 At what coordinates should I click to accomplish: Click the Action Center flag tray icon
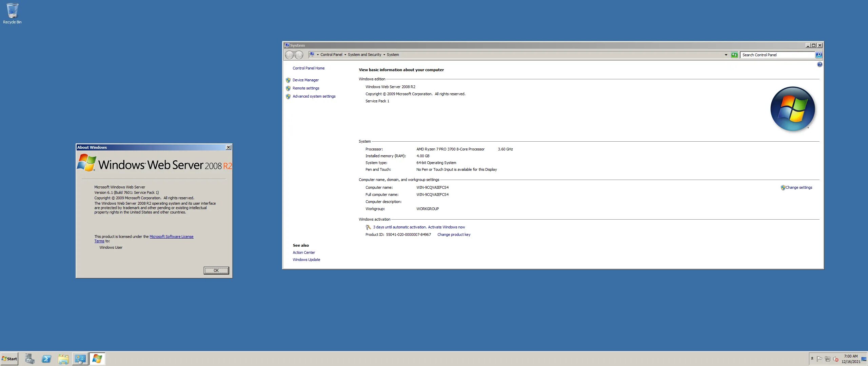point(819,359)
